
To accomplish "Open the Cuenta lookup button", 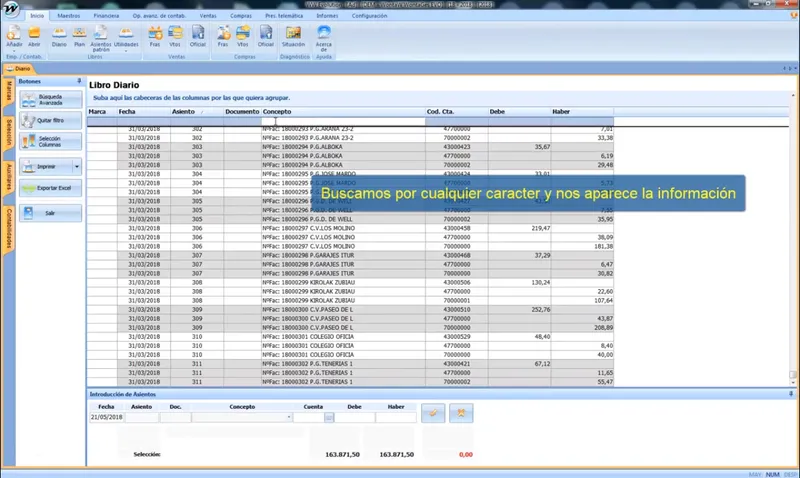I will [329, 418].
